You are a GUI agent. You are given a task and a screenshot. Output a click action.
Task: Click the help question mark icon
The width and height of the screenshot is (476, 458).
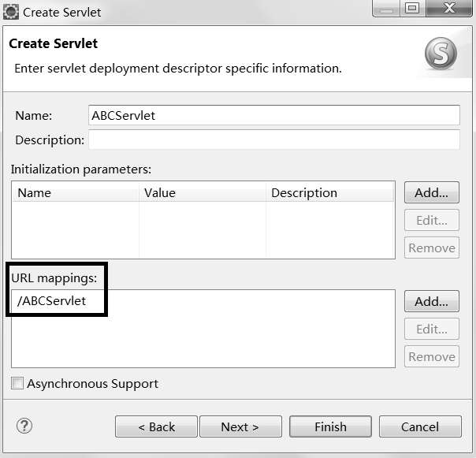point(24,426)
